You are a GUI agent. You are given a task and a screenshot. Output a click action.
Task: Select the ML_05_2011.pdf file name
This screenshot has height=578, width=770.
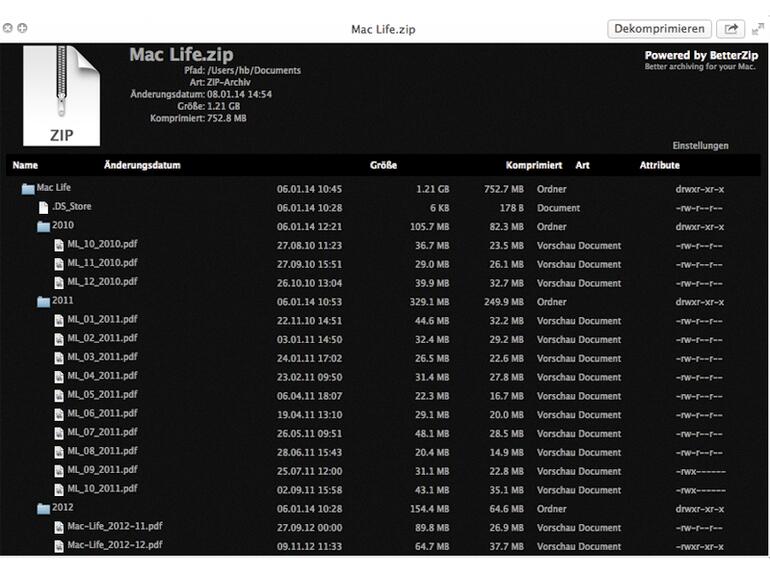(102, 394)
